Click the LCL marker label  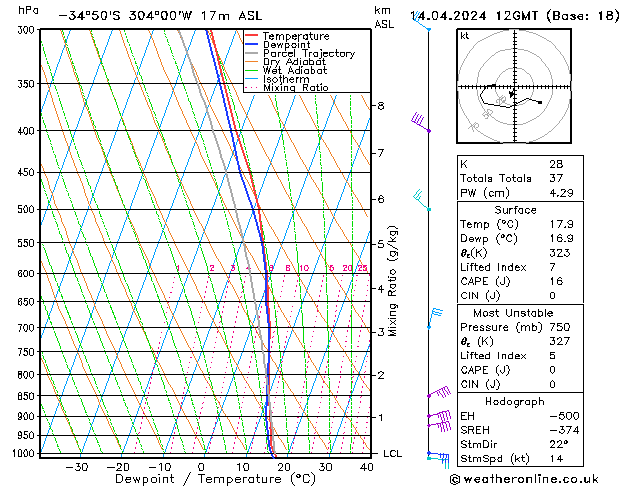(392, 454)
